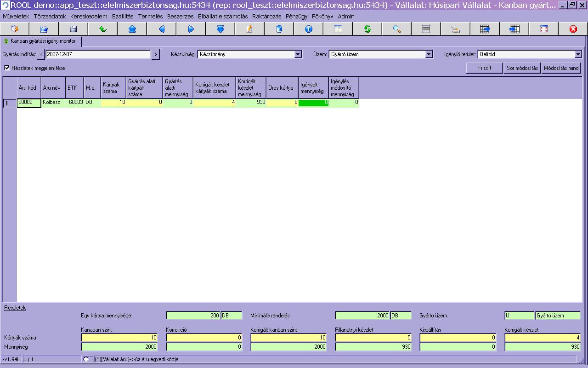Click the blue right arrow next icon
This screenshot has height=368, width=588.
point(191,29)
